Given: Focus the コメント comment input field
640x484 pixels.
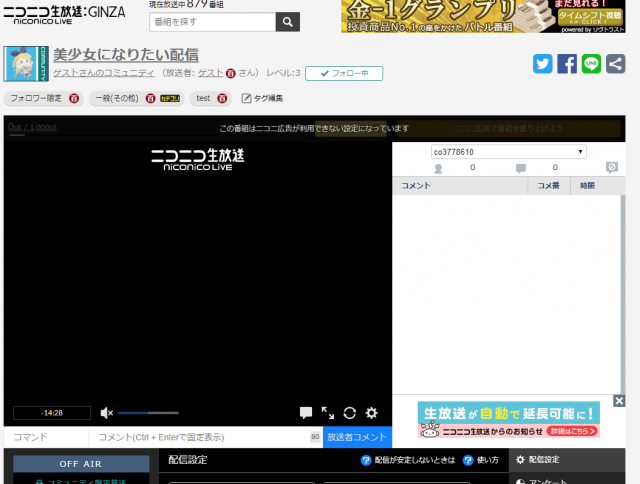Looking at the screenshot, I should point(206,437).
